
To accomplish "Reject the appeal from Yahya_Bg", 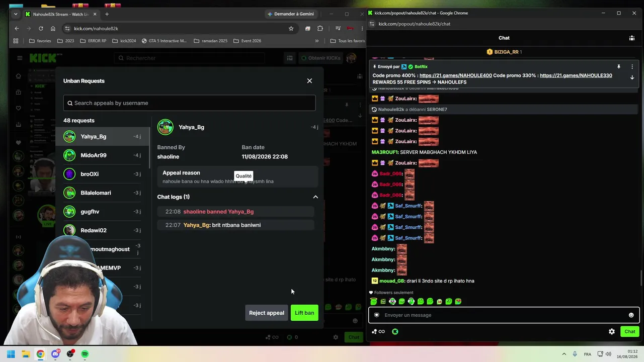I will click(267, 313).
